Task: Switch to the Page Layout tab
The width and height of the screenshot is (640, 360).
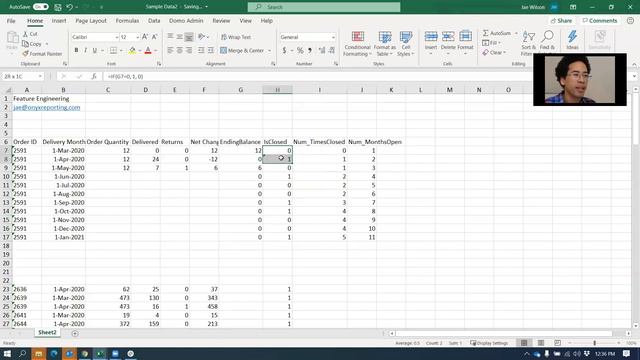Action: 91,20
